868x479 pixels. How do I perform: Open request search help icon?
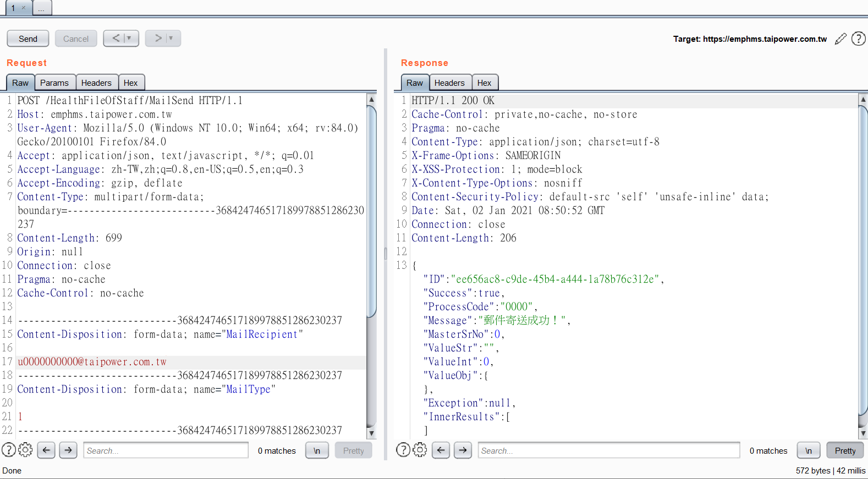click(x=9, y=450)
